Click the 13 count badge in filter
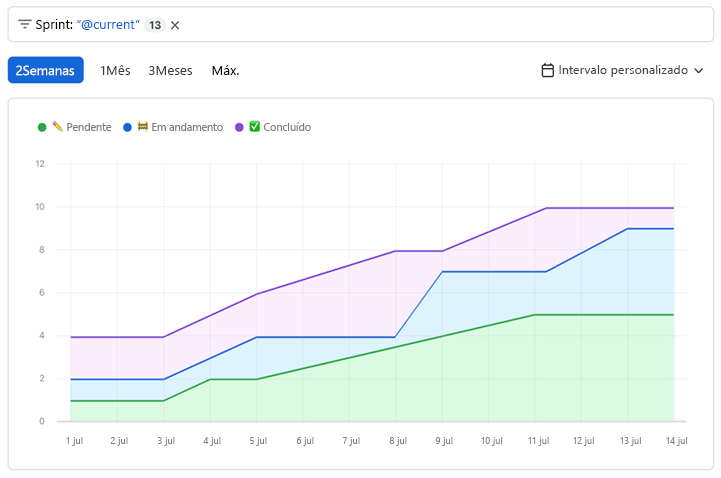This screenshot has width=721, height=478. (155, 25)
